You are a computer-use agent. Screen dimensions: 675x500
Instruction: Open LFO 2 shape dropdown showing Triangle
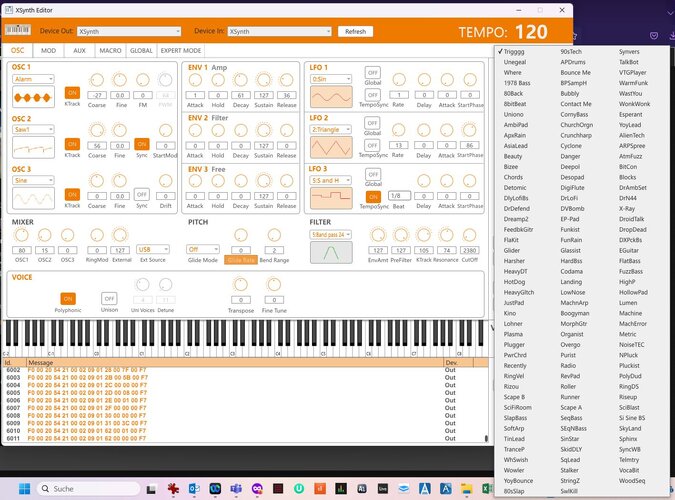point(331,130)
